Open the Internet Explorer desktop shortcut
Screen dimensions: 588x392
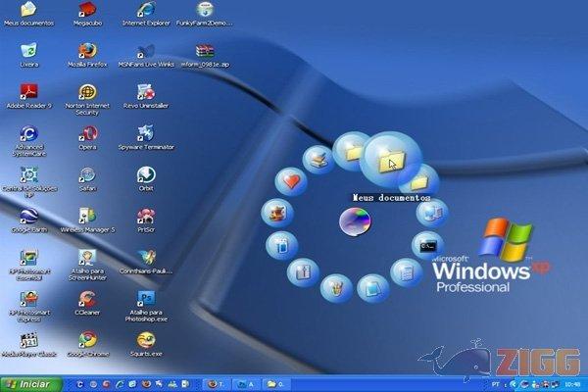(145, 11)
